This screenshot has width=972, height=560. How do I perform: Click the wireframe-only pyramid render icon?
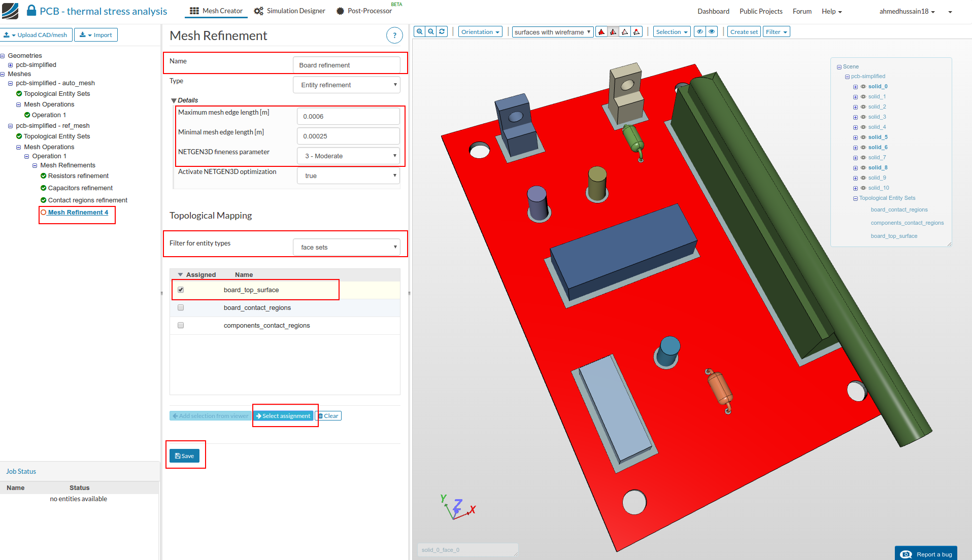[x=625, y=32]
